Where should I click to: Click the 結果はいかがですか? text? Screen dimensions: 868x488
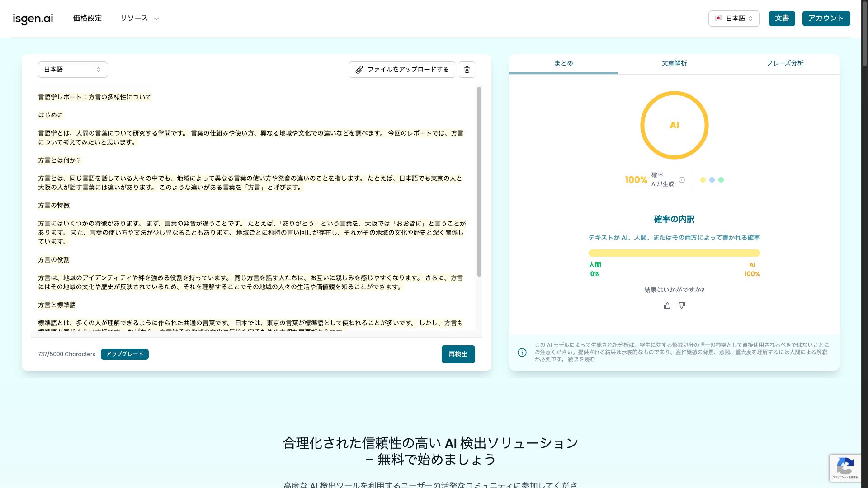click(675, 290)
